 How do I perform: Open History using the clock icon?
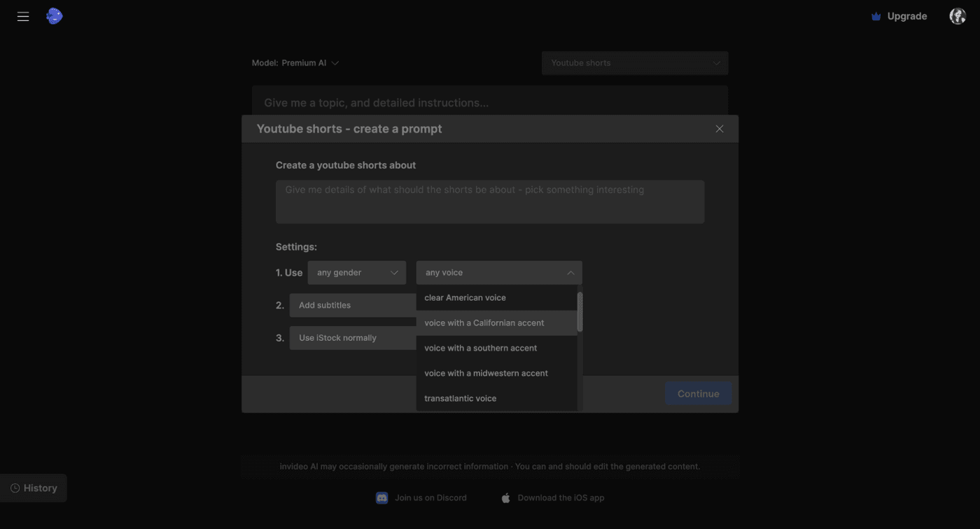pos(14,488)
